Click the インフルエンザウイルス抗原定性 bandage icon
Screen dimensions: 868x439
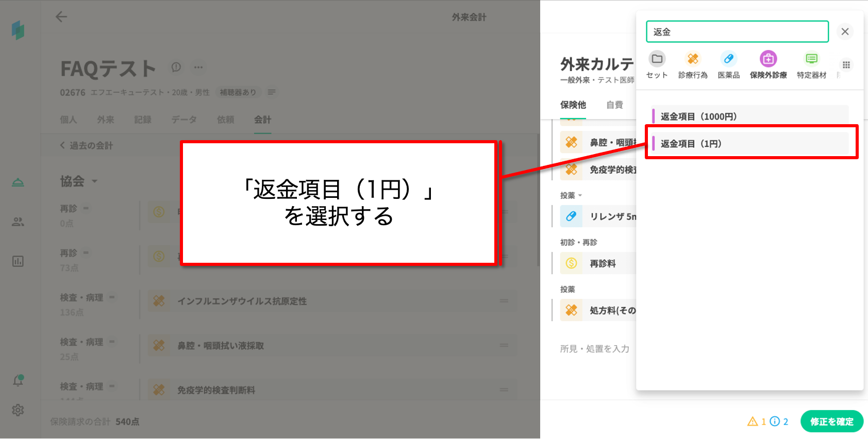pos(159,301)
